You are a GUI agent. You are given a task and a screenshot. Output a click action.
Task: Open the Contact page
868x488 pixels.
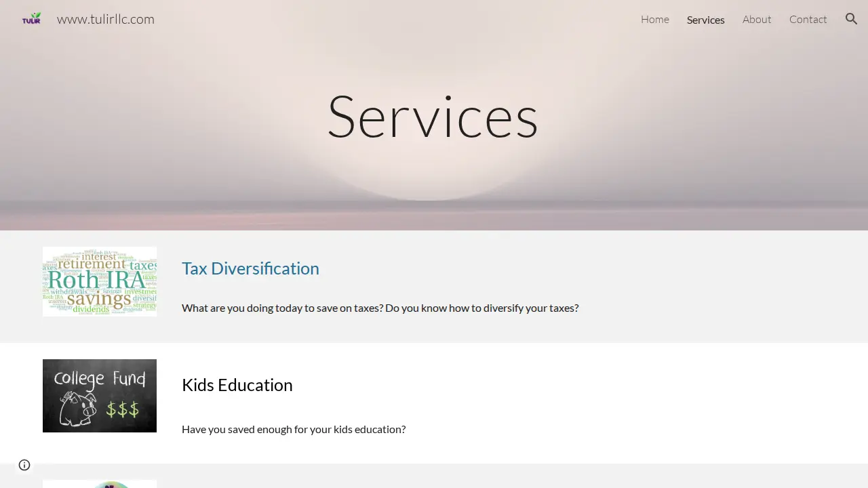808,20
